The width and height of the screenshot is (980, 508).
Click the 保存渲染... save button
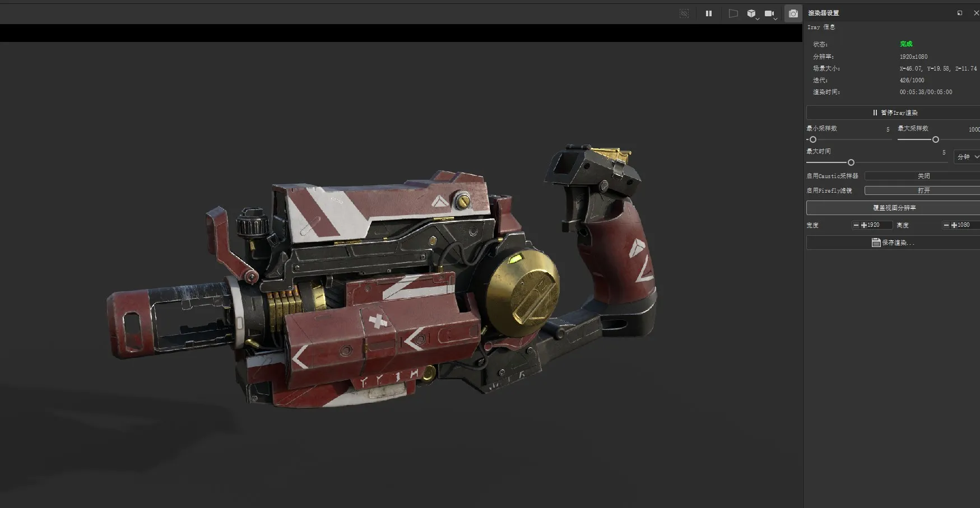(x=893, y=243)
